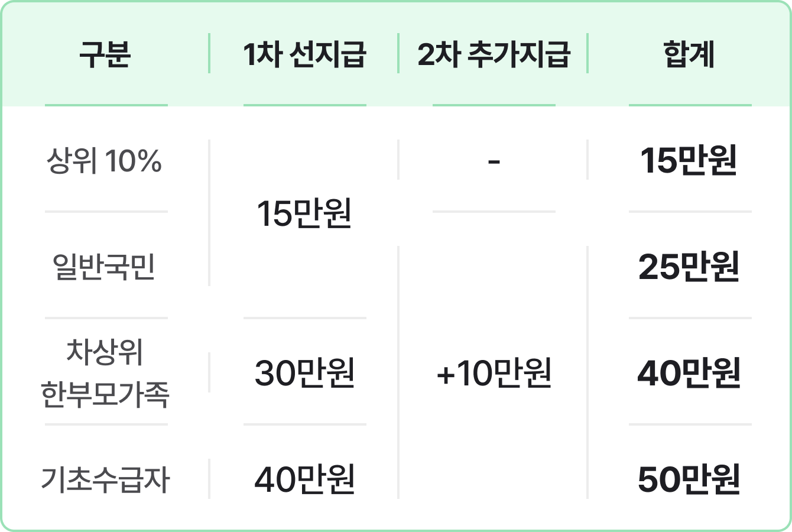Click the green header row background

coord(396,54)
